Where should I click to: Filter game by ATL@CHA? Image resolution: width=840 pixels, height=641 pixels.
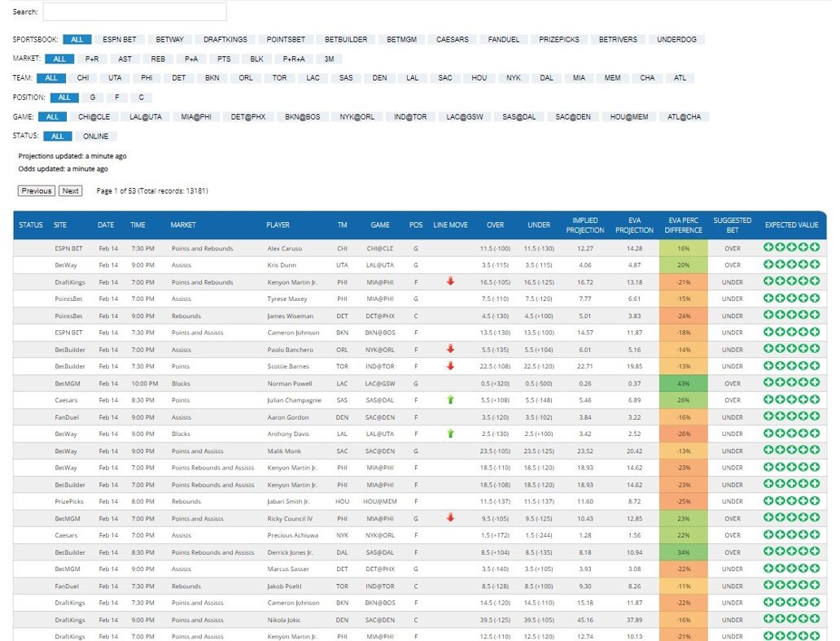684,117
